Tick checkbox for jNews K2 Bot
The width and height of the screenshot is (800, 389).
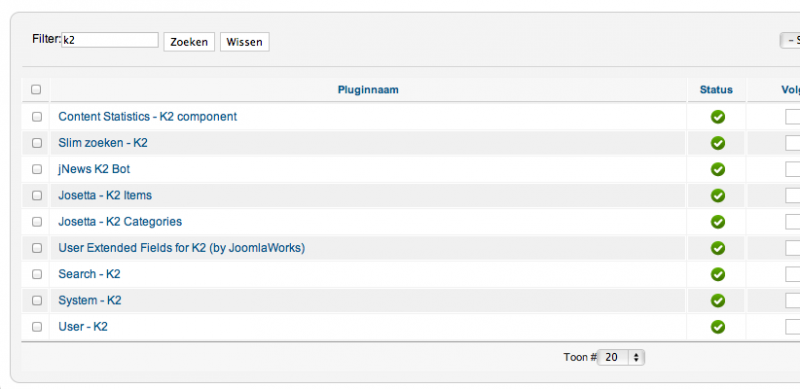37,169
